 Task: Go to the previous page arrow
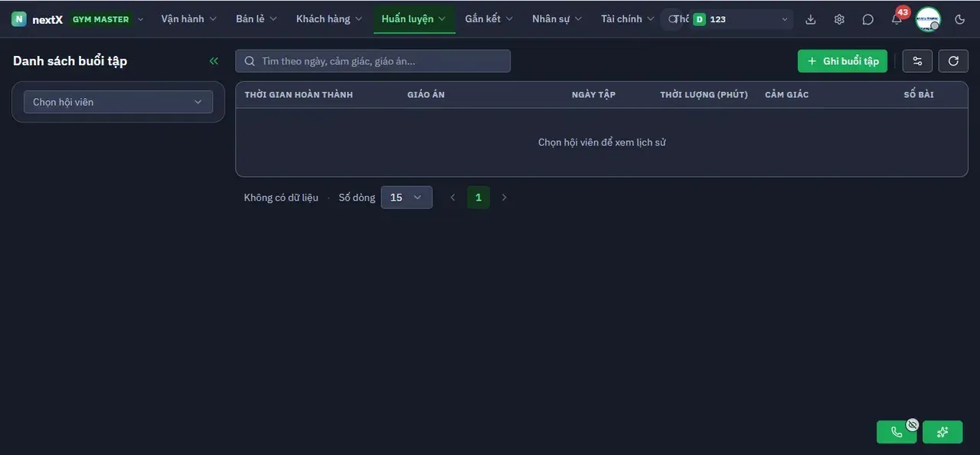click(x=452, y=198)
